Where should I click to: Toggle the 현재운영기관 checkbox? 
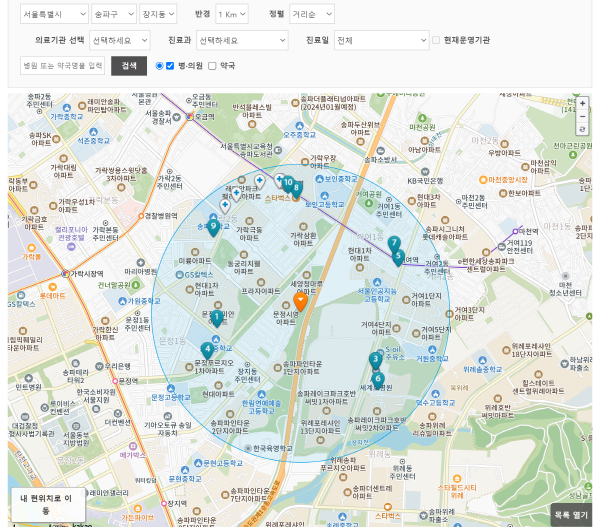(436, 40)
